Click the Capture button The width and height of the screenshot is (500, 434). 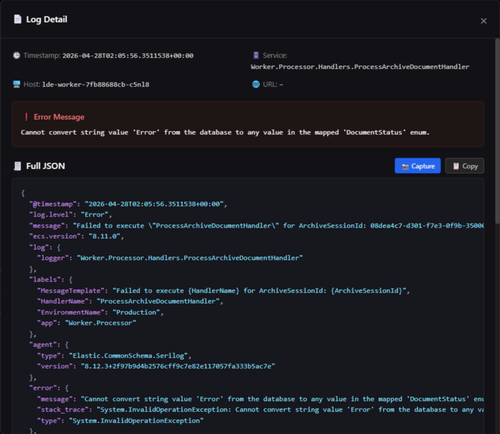418,166
